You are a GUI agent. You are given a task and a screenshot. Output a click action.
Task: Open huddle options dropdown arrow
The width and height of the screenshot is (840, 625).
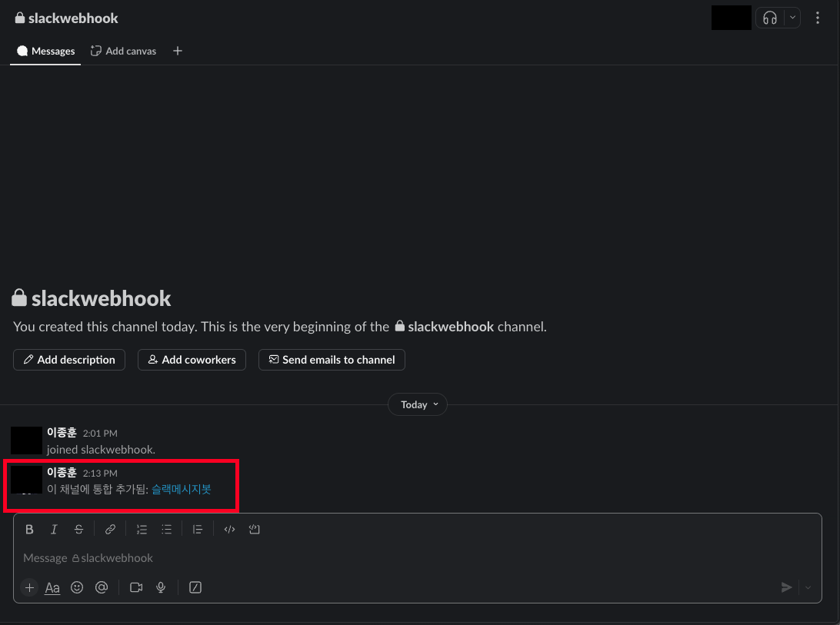[x=792, y=18]
